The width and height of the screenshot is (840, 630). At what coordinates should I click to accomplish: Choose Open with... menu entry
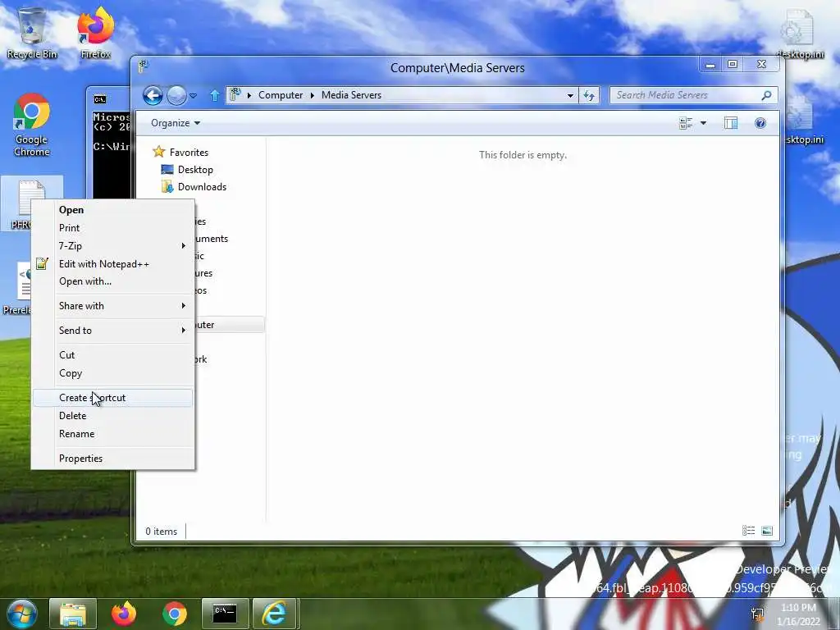tap(112, 281)
